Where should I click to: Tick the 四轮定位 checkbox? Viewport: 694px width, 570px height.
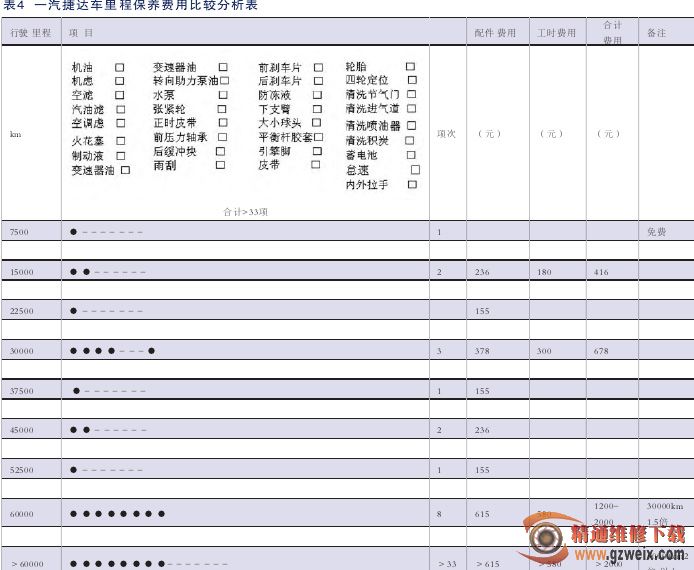412,80
